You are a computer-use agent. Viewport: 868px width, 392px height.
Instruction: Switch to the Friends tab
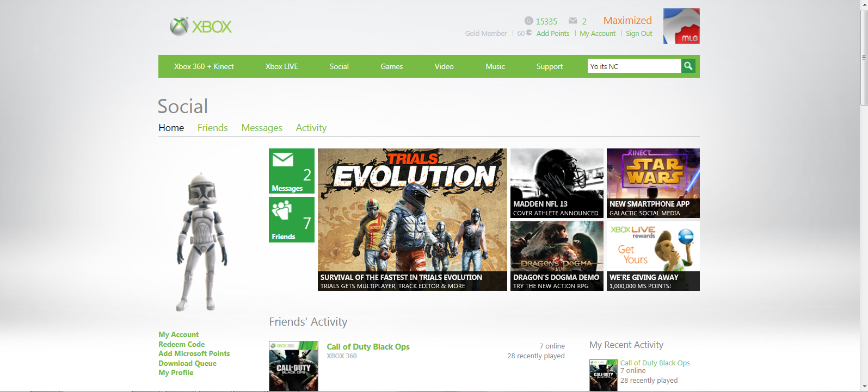tap(213, 128)
